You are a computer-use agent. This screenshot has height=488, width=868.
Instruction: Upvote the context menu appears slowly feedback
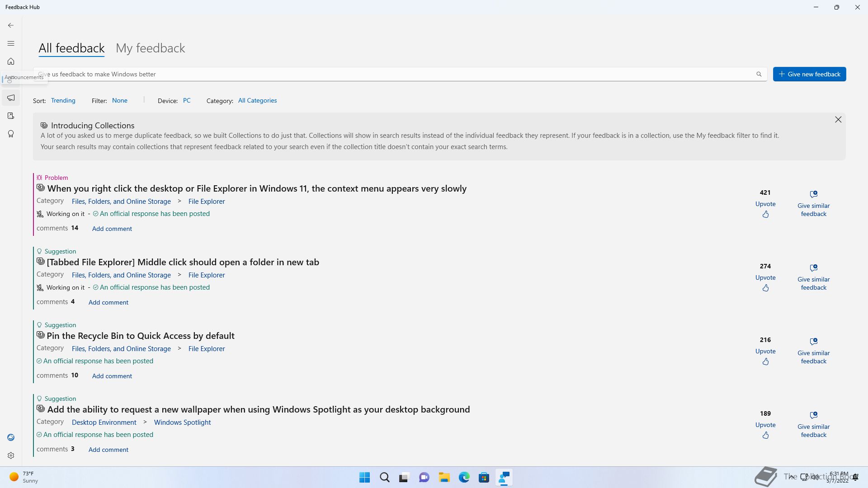765,209
